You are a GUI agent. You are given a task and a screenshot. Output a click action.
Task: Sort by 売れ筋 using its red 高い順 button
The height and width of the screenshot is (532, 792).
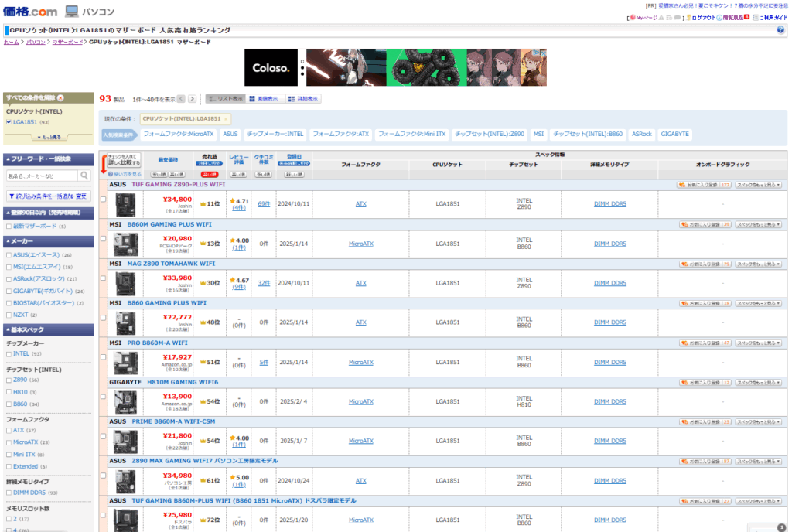pos(209,175)
